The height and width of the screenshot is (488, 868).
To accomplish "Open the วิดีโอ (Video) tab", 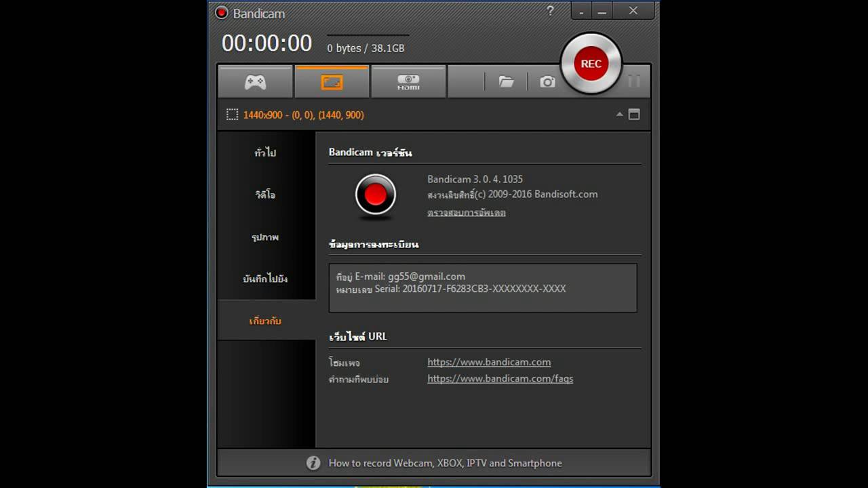I will click(x=266, y=195).
